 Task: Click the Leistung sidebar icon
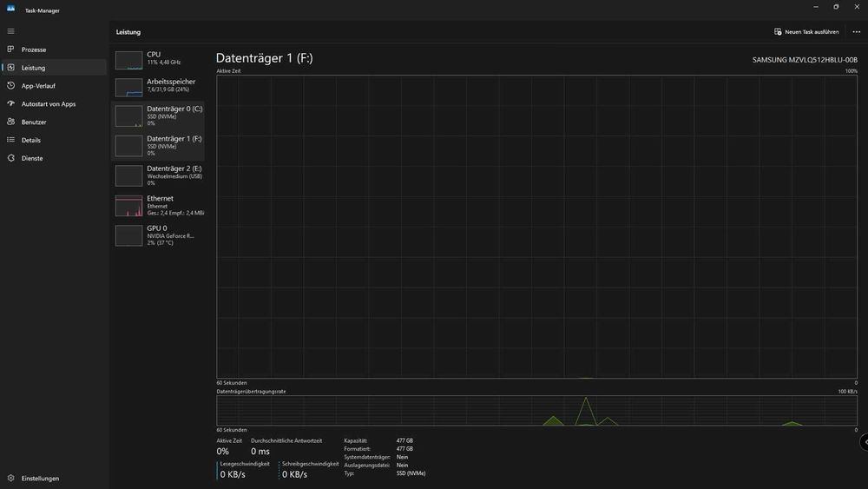pos(10,68)
